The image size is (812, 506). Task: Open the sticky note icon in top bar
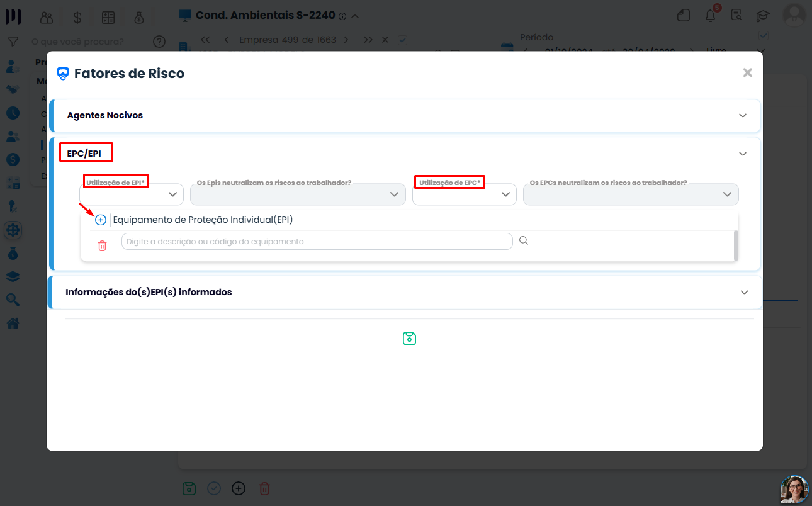click(684, 16)
